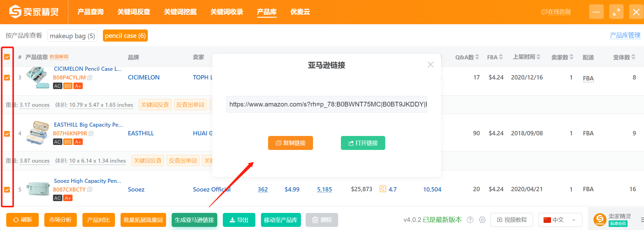The width and height of the screenshot is (644, 230).
Task: Switch to the 关键词挖掘 tab
Action: click(x=180, y=12)
